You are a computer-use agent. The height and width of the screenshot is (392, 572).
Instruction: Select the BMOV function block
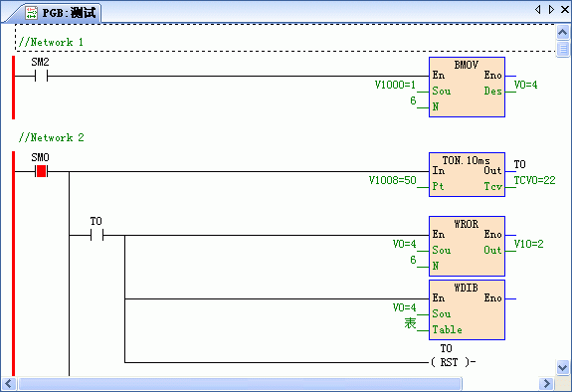(x=467, y=88)
